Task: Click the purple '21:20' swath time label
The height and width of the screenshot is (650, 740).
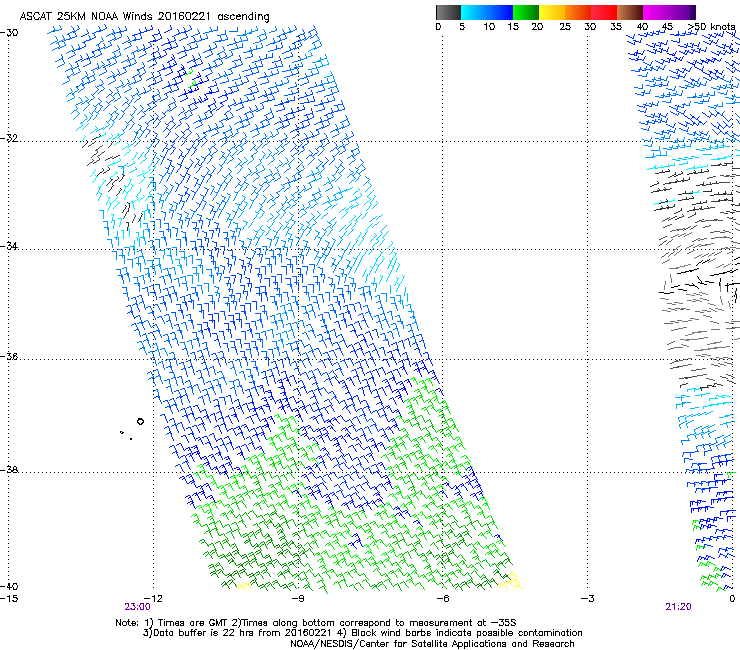Action: tap(678, 607)
